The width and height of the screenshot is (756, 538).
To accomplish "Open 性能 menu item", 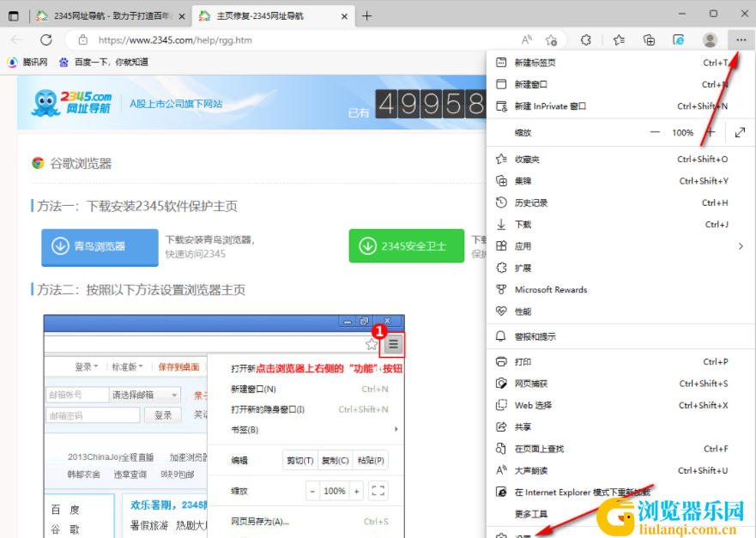I will coord(620,311).
